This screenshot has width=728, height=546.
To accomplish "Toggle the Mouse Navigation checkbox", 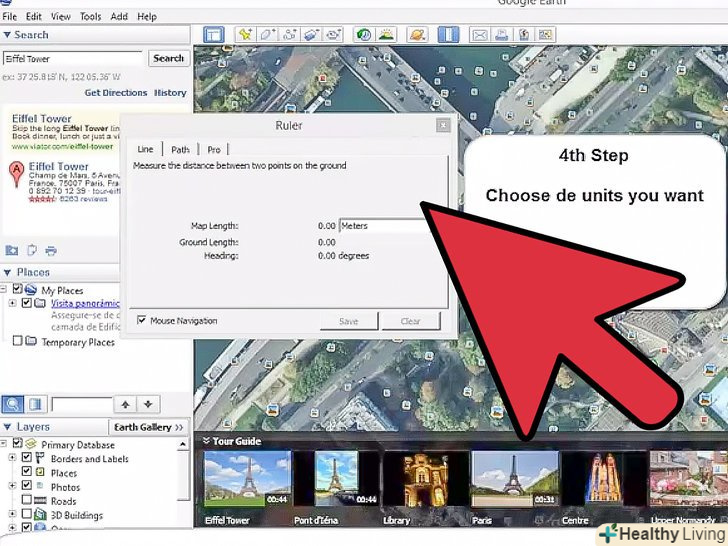I will click(x=142, y=321).
